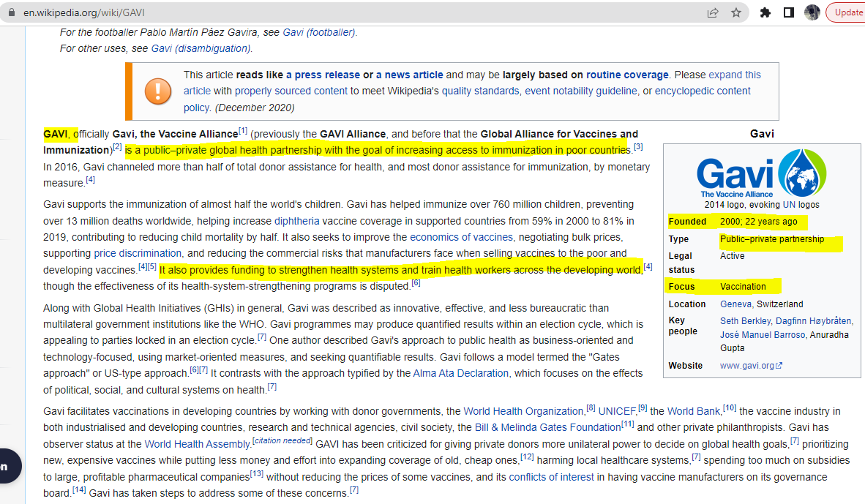This screenshot has height=504, width=865.
Task: Click the Gavi logo image in infobox
Action: [x=762, y=173]
